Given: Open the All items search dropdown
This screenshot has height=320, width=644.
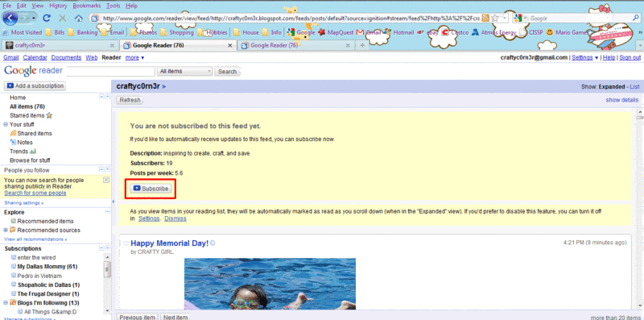Looking at the screenshot, I should coord(184,71).
